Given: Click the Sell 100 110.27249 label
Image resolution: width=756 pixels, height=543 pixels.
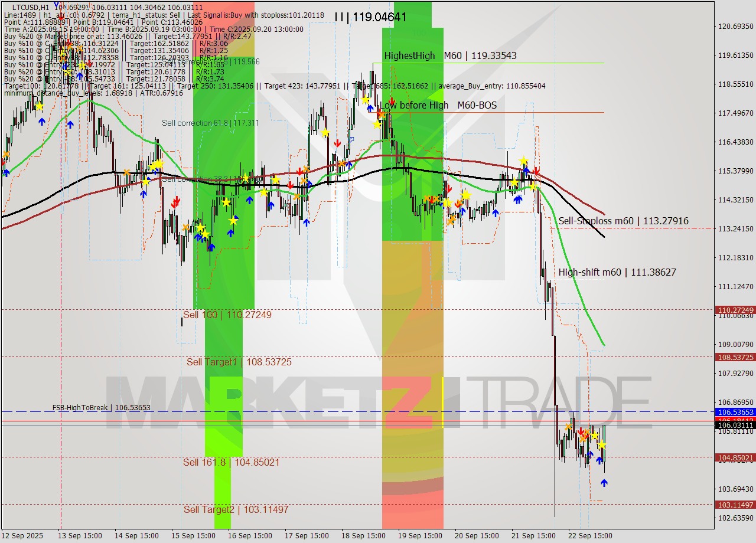Looking at the screenshot, I should 227,315.
